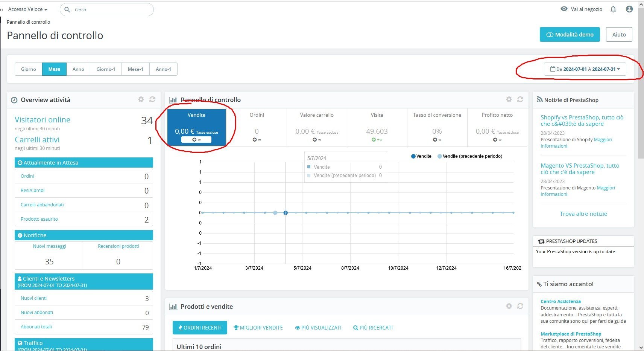Open the user account avatar menu

click(629, 9)
